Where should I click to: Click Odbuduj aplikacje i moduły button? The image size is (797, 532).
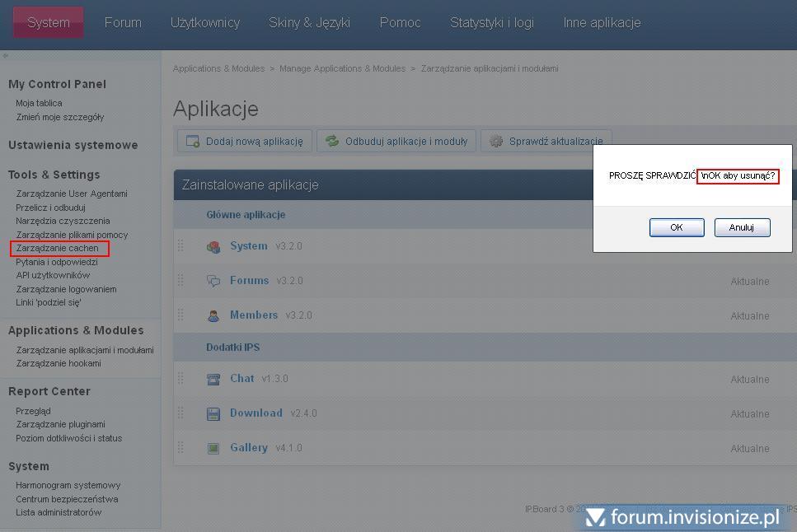pyautogui.click(x=396, y=141)
